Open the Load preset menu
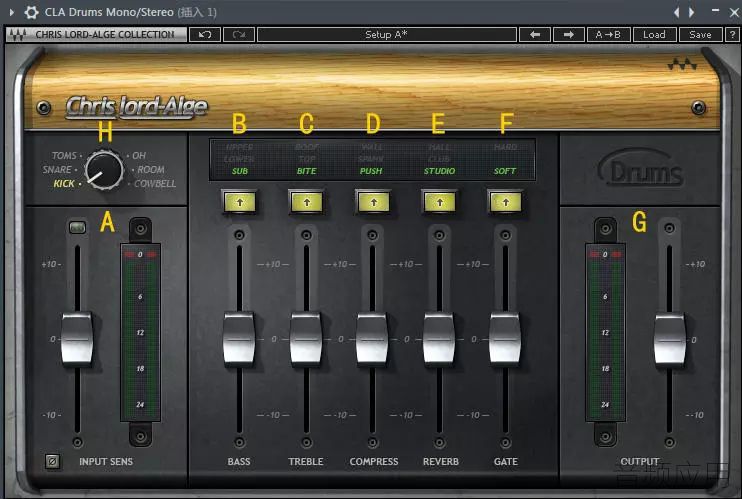This screenshot has width=742, height=499. pos(654,35)
